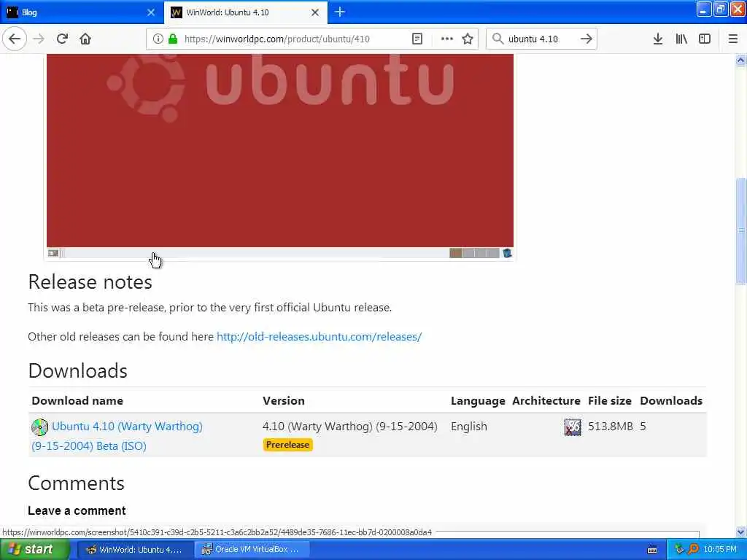
Task: Click the Downloads column header
Action: pyautogui.click(x=671, y=401)
